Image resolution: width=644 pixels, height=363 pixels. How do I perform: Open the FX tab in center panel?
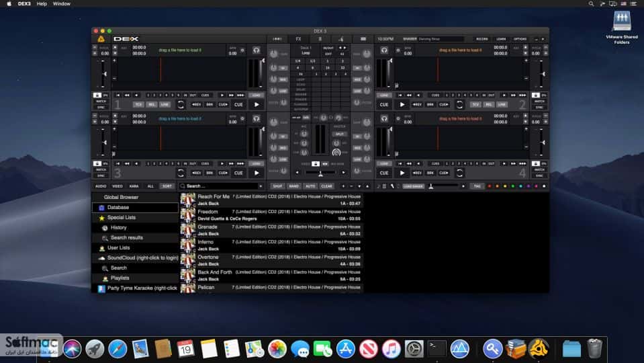299,39
